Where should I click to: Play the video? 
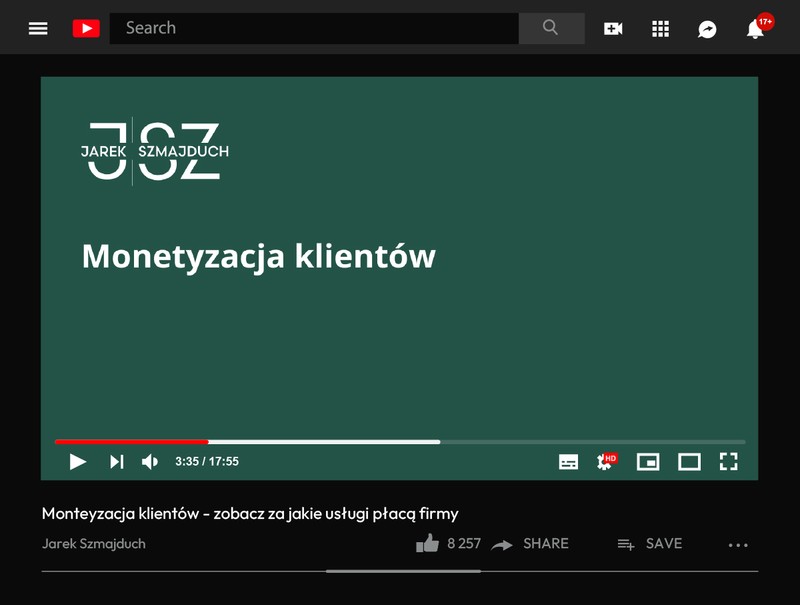click(78, 462)
